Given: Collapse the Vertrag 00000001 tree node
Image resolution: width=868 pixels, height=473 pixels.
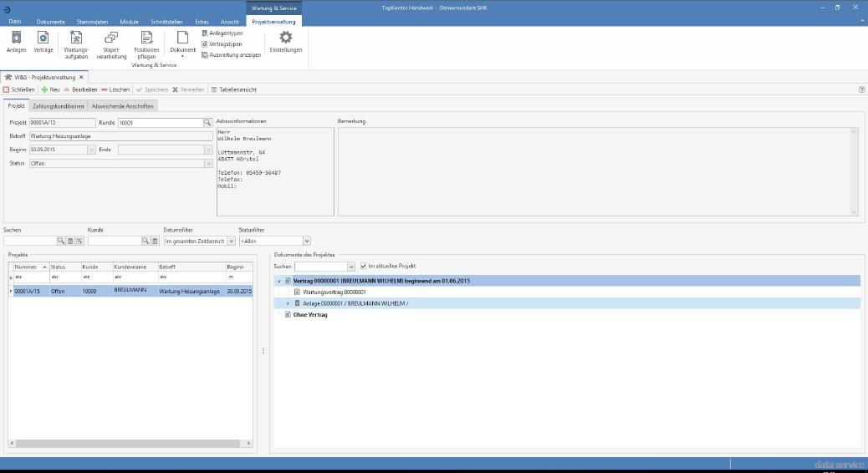Looking at the screenshot, I should 278,281.
